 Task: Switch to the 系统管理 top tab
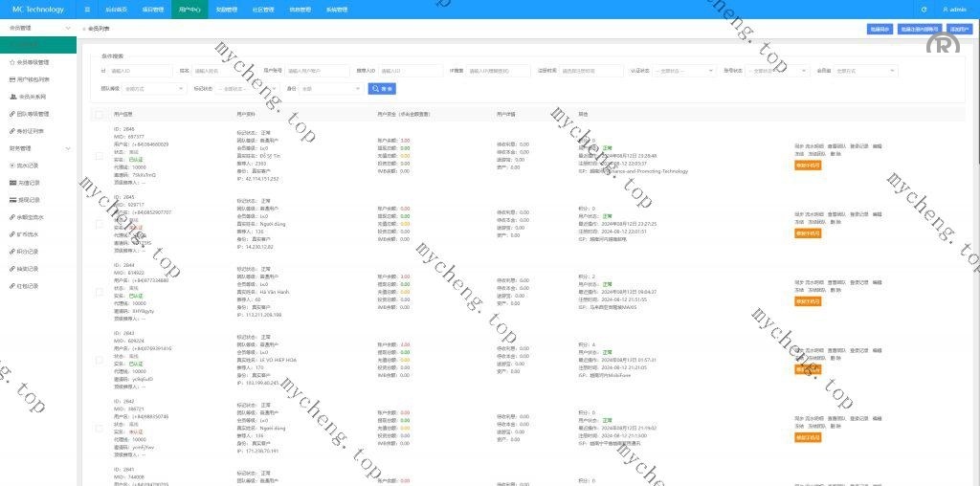point(337,10)
